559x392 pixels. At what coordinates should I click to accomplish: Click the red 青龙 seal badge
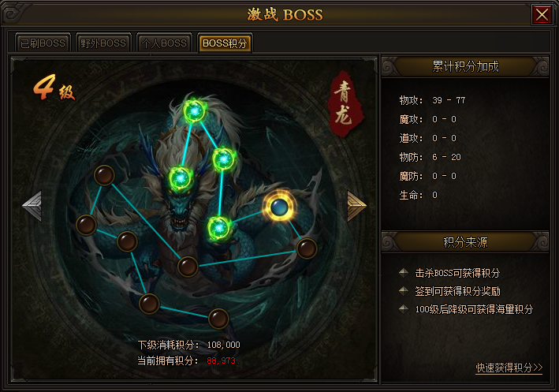click(345, 103)
